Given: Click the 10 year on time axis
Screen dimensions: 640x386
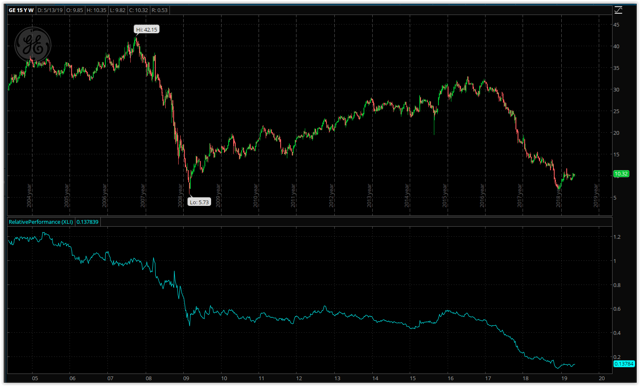Looking at the screenshot, I should [224, 378].
